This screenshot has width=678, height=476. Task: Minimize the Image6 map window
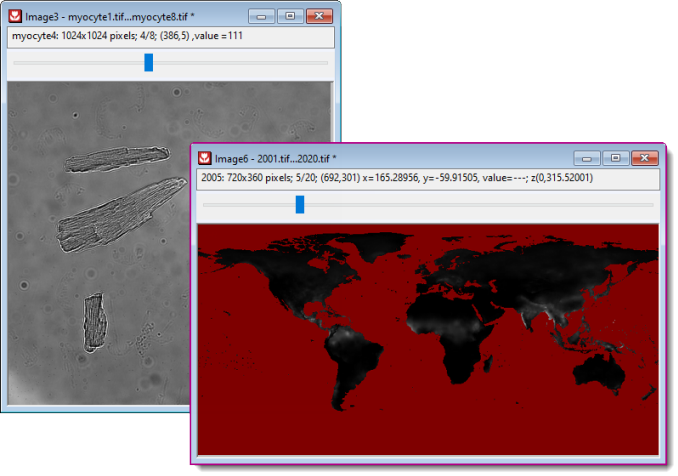[587, 158]
